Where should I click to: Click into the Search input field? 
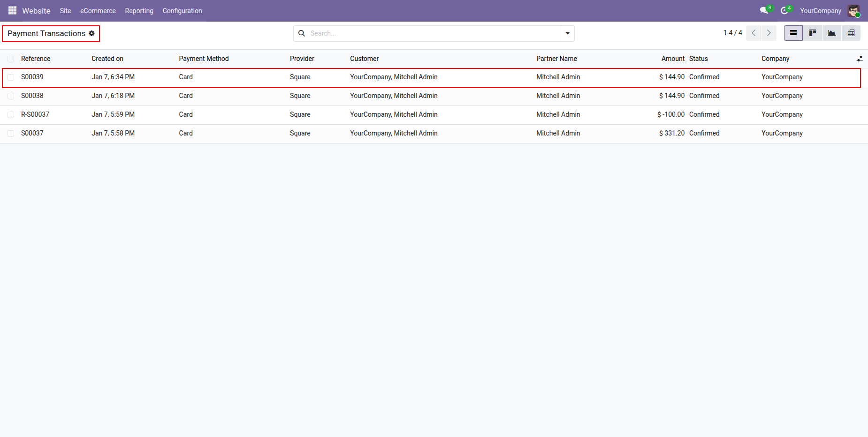432,33
